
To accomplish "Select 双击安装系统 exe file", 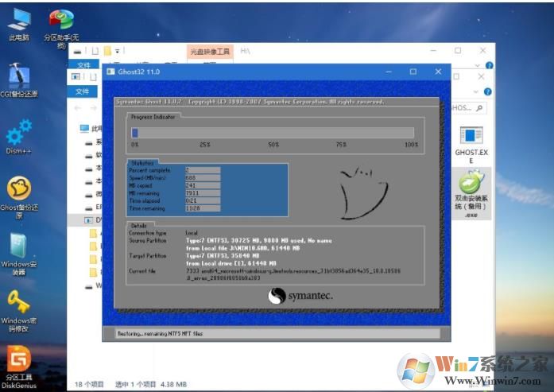I will (x=471, y=189).
